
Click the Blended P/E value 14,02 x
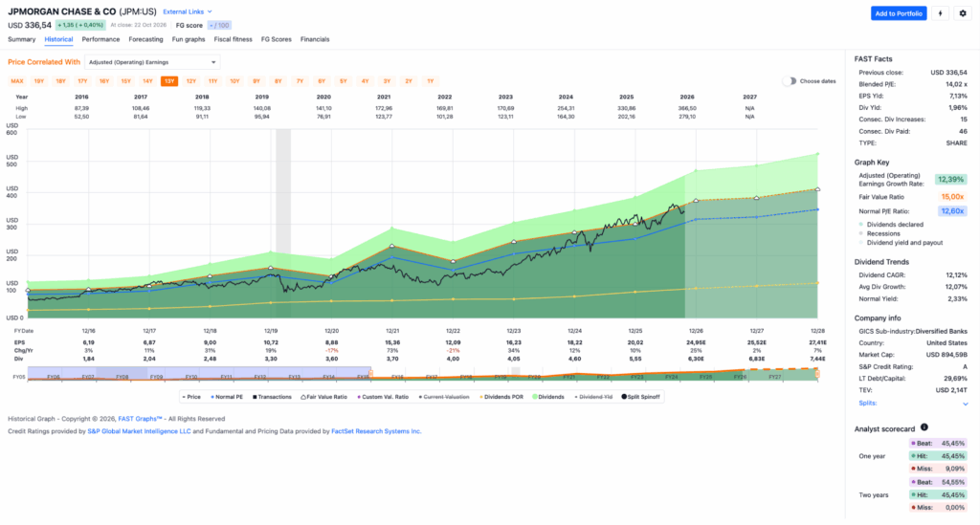click(x=956, y=84)
